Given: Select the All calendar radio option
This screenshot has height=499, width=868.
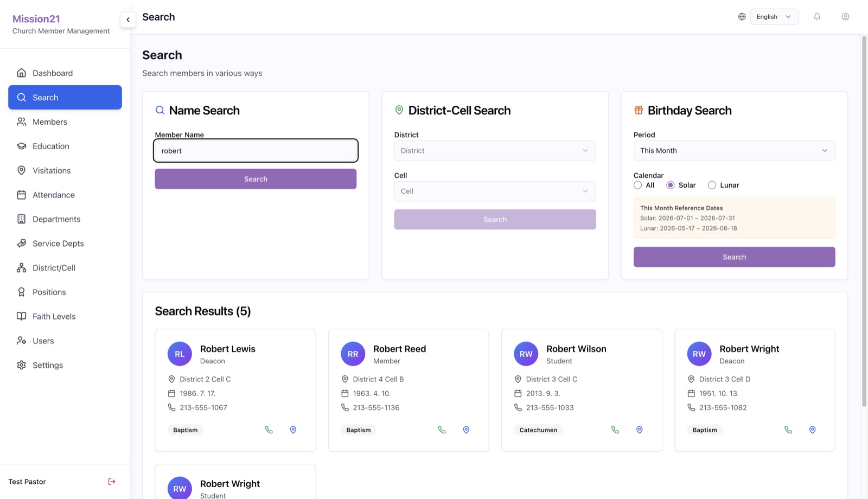Looking at the screenshot, I should [638, 185].
